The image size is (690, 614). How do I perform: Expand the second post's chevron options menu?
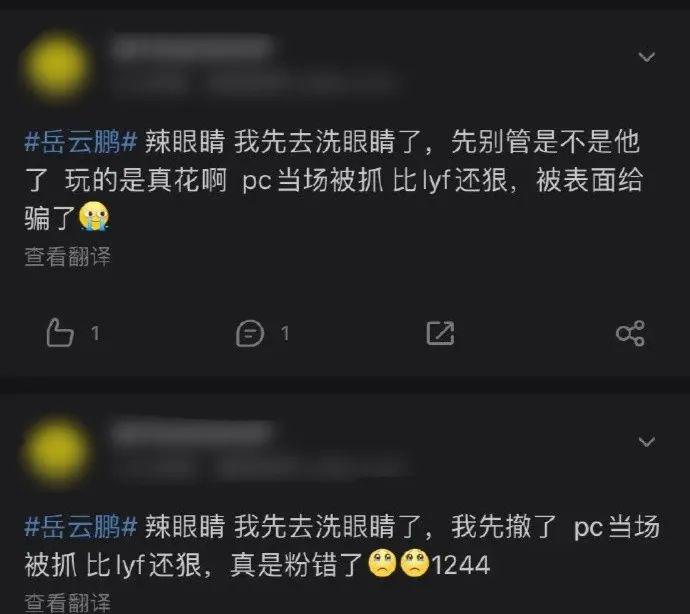click(x=646, y=441)
